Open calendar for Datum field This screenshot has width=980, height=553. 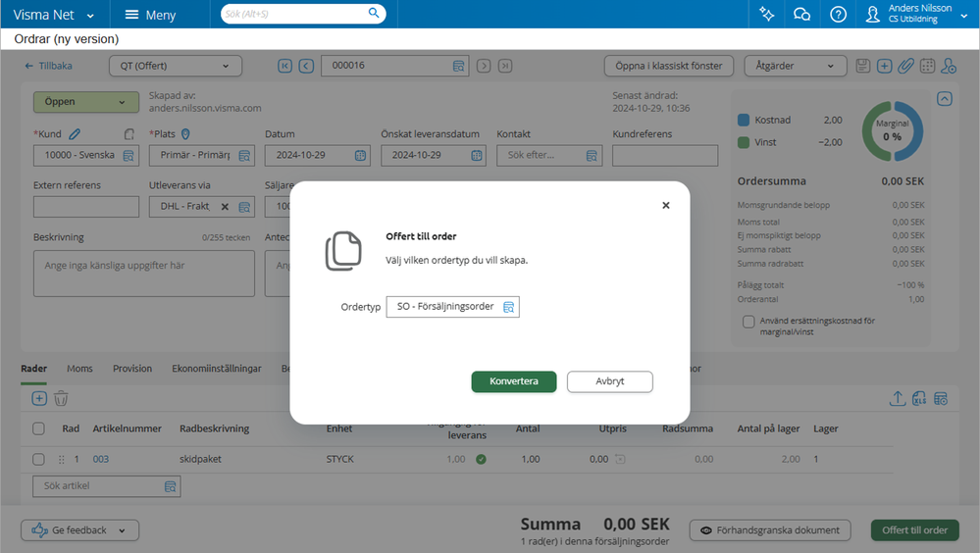click(x=361, y=156)
